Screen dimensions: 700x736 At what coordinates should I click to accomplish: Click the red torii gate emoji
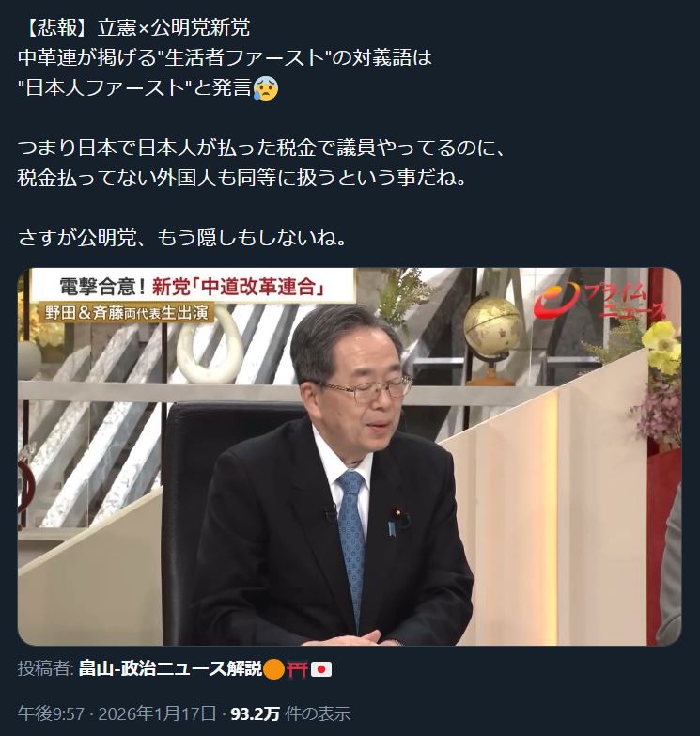coord(298,669)
